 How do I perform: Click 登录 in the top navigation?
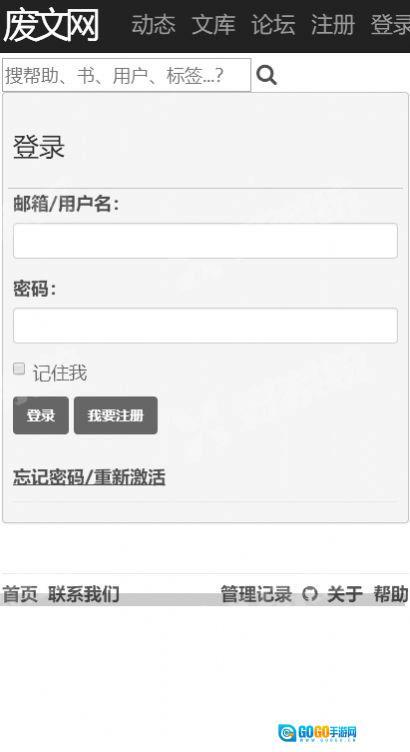(x=390, y=24)
